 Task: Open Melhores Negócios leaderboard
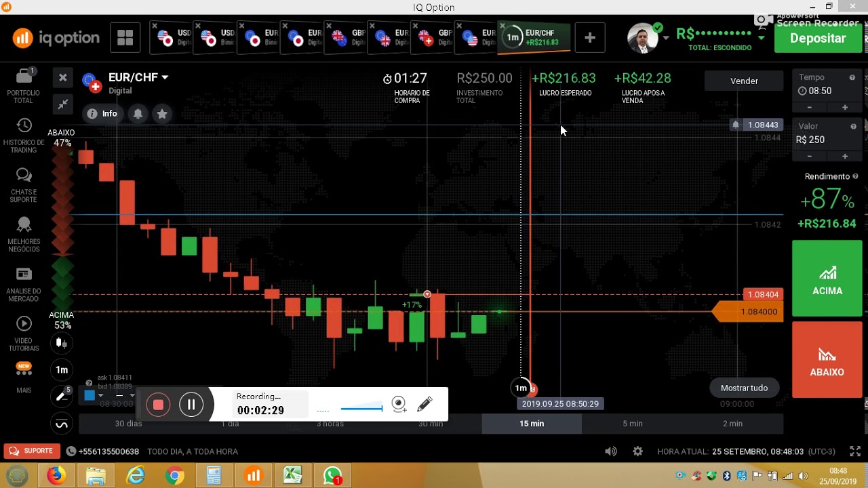(24, 235)
